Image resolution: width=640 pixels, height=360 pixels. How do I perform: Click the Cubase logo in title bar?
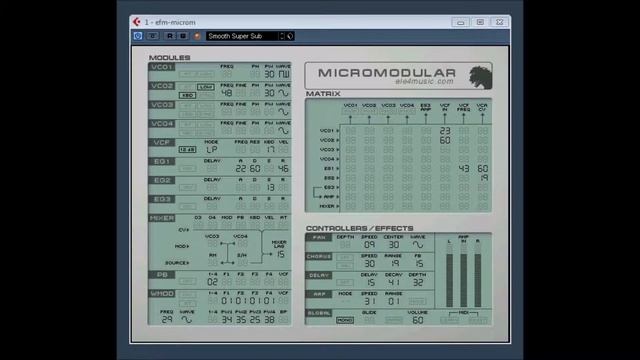point(136,22)
